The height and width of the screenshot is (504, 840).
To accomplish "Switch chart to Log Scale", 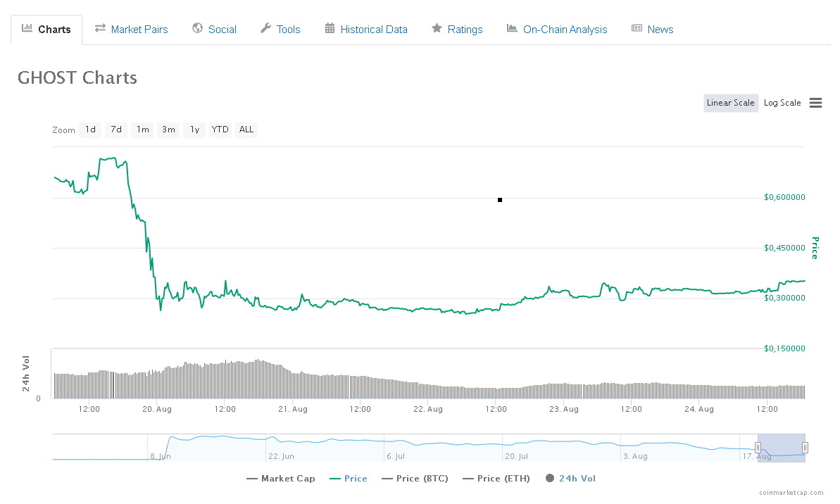I will tap(782, 103).
